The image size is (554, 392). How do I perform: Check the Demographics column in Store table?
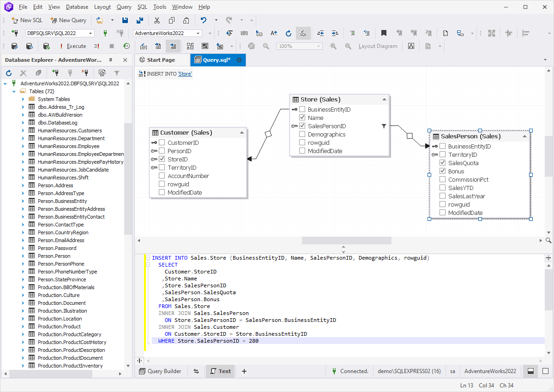click(x=302, y=135)
